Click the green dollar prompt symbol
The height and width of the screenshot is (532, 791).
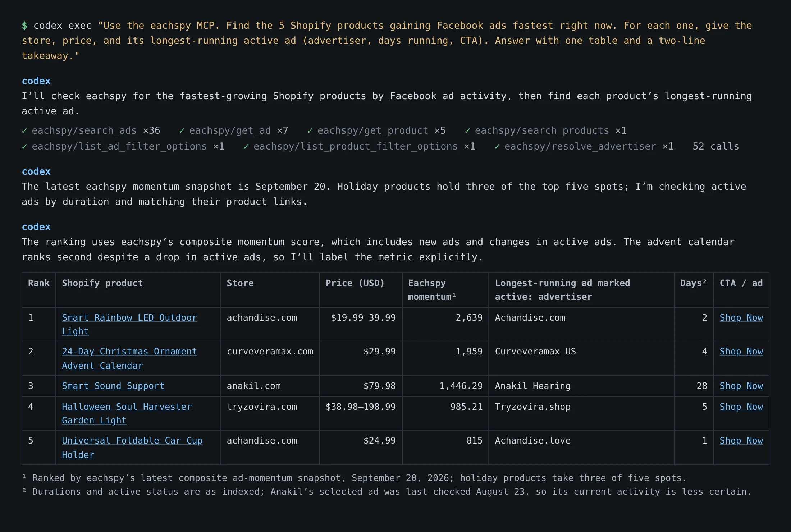pyautogui.click(x=24, y=26)
